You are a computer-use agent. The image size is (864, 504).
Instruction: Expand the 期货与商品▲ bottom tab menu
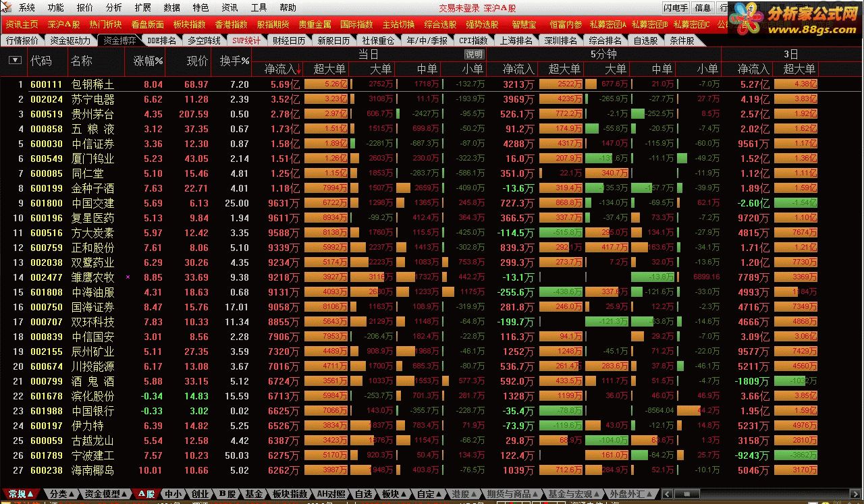coord(512,495)
